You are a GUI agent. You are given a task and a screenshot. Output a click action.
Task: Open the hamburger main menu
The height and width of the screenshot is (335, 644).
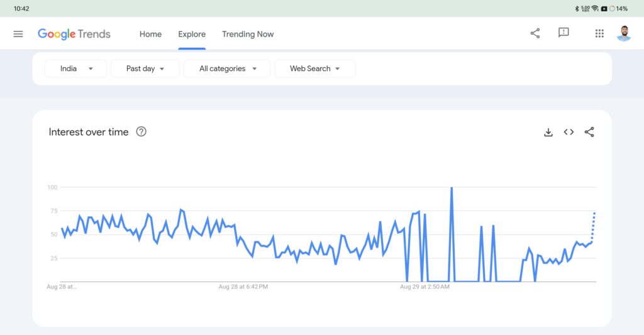(18, 34)
